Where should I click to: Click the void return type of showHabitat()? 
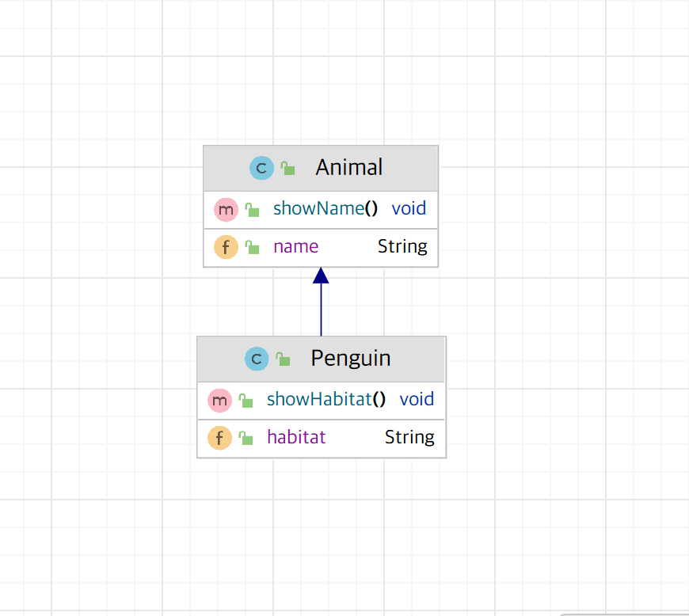click(x=417, y=399)
